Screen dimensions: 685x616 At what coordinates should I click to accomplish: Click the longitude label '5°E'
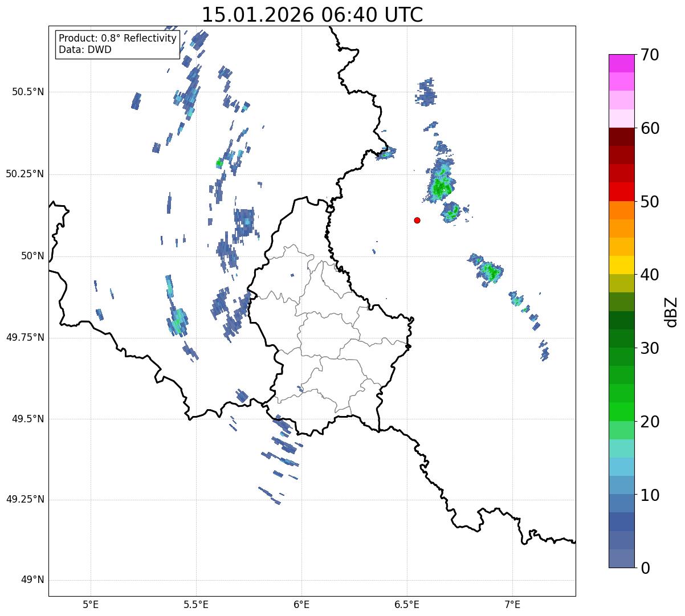91,604
